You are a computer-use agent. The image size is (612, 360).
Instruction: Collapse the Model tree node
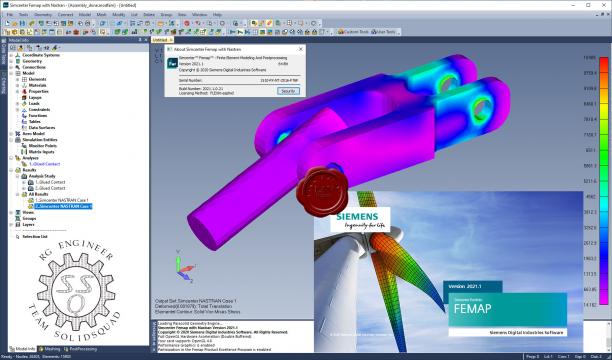coord(11,73)
